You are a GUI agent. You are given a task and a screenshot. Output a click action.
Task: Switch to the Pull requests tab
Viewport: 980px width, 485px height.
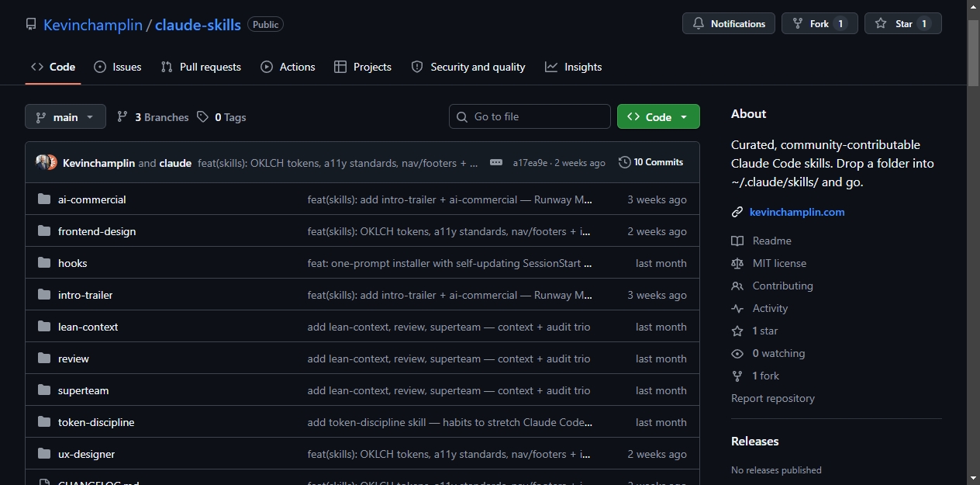click(x=201, y=67)
